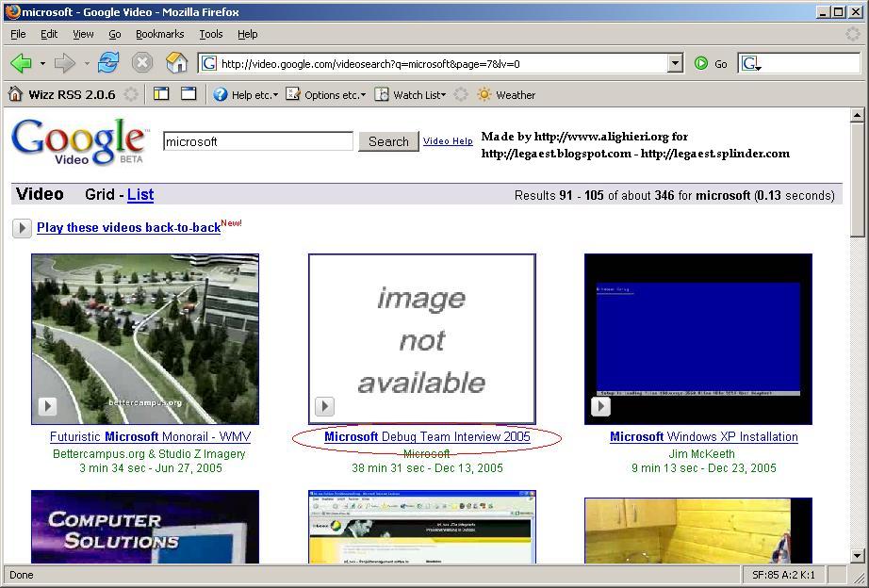
Task: Click the Weather sun icon
Action: 484,95
